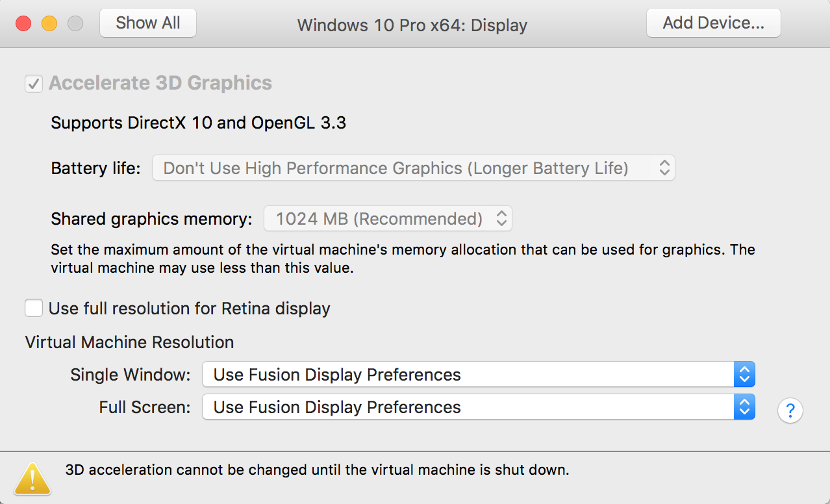Click the Show All button

[x=148, y=23]
